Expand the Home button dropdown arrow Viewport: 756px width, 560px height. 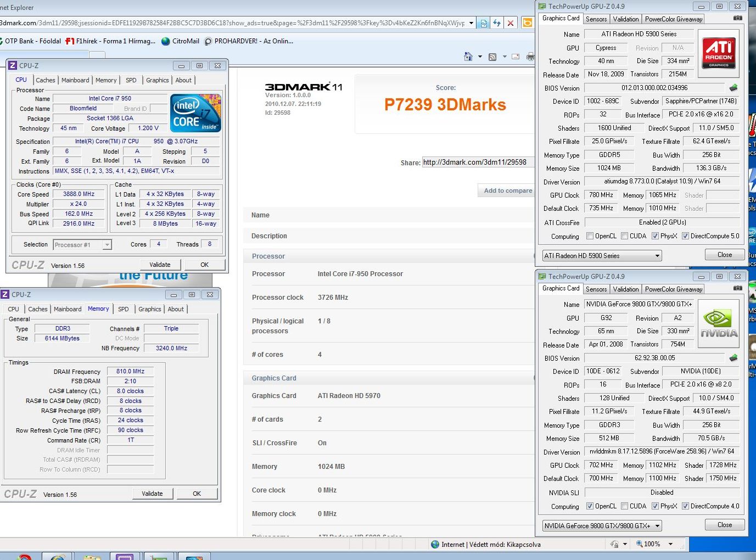click(480, 57)
